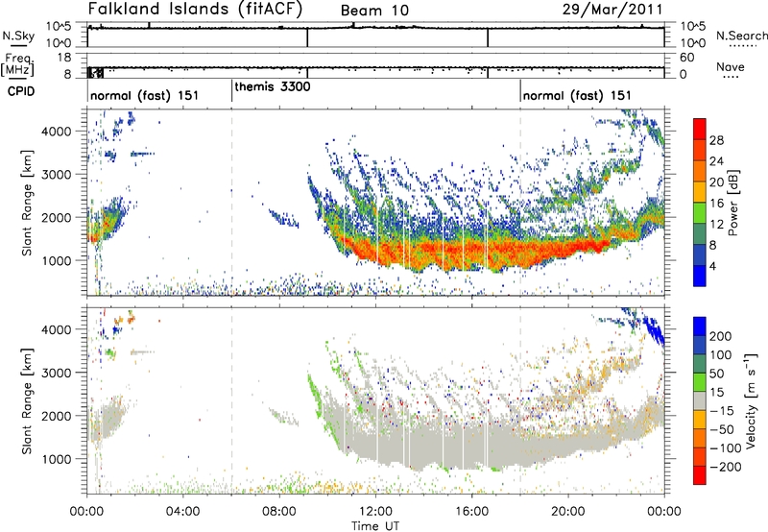Click the "60" tick on the Nave axis
768x532 pixels.
pos(687,58)
